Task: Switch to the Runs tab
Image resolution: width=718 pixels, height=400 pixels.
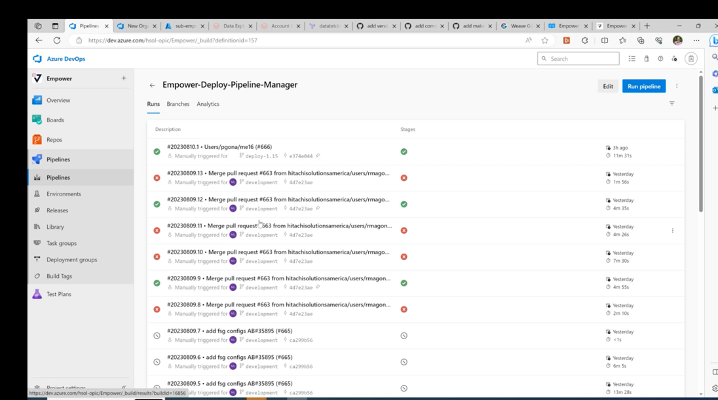Action: coord(153,104)
